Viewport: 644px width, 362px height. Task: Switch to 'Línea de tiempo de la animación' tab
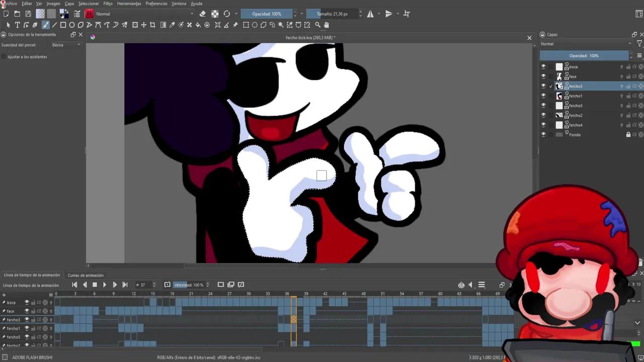coord(32,275)
